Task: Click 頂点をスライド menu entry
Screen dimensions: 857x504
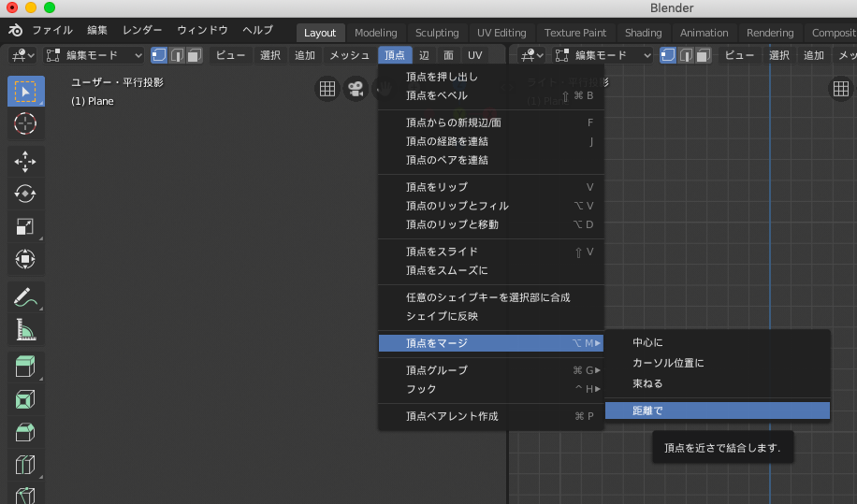Action: pyautogui.click(x=491, y=252)
